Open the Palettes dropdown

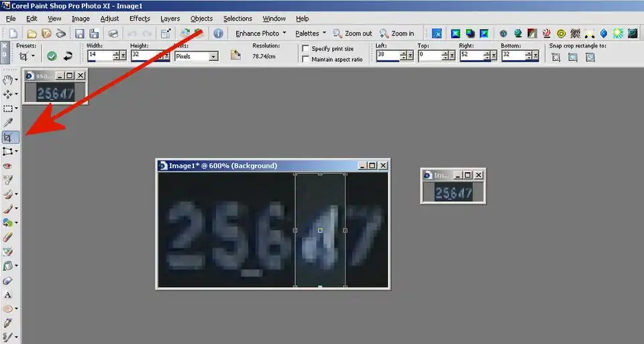(311, 34)
